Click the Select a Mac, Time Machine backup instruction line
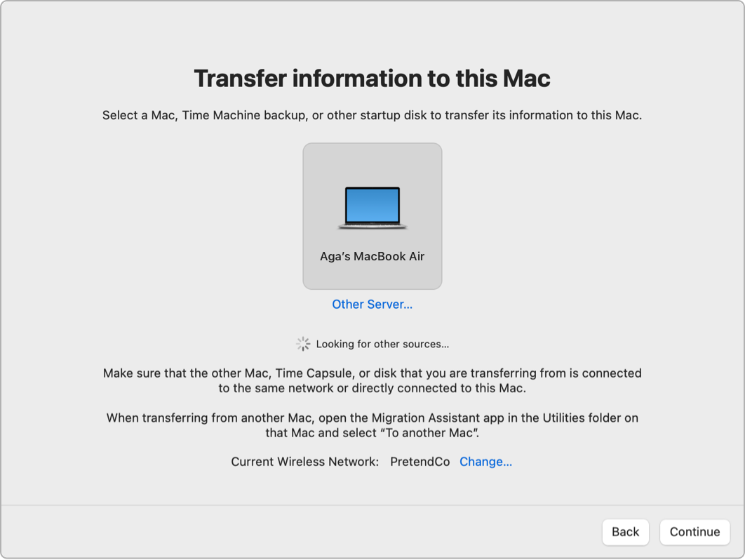The width and height of the screenshot is (745, 560). point(372,115)
